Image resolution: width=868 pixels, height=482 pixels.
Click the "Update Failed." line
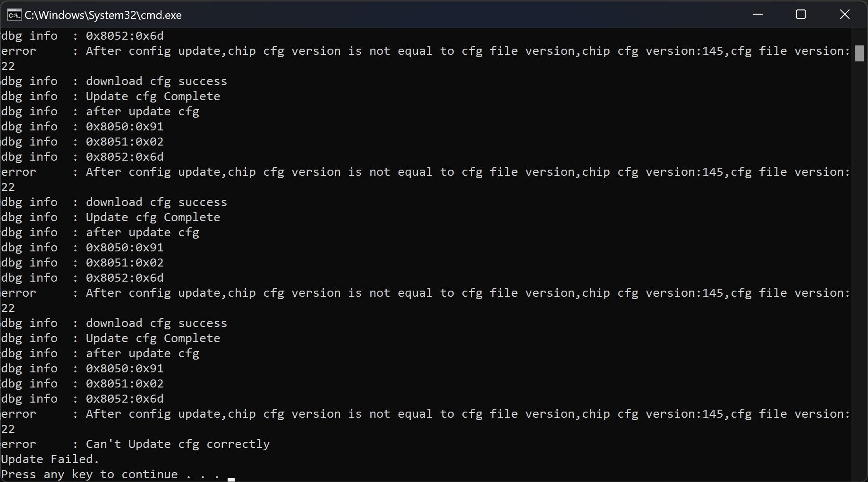click(x=50, y=459)
